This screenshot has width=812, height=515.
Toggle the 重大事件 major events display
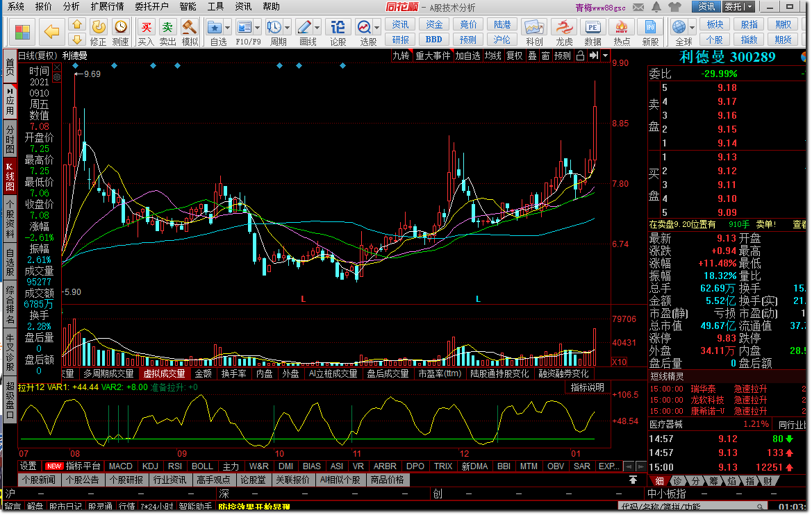433,56
